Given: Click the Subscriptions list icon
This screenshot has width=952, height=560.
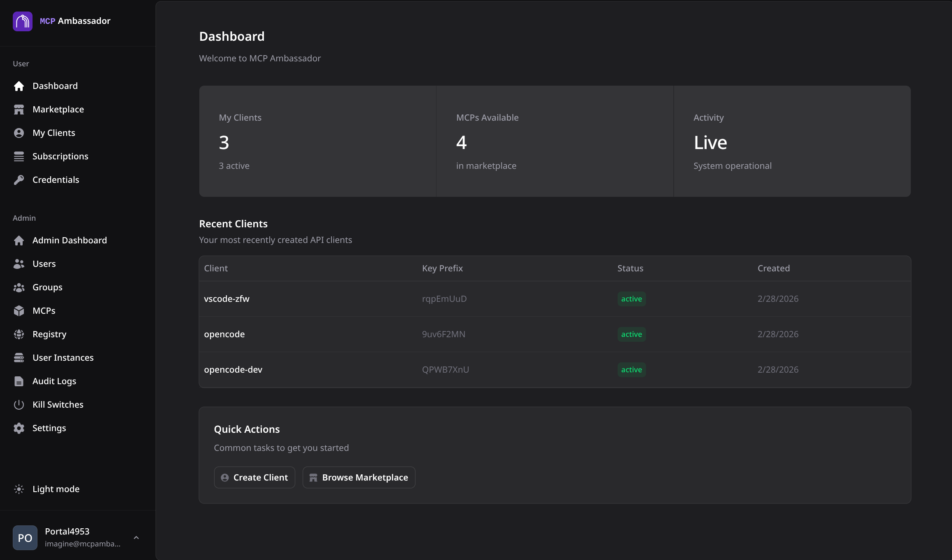Looking at the screenshot, I should tap(19, 156).
